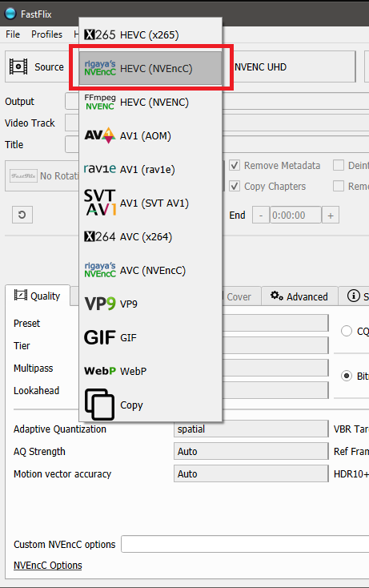The image size is (369, 588).
Task: Pick AV1 (AOM) encoder
Action: tap(150, 135)
